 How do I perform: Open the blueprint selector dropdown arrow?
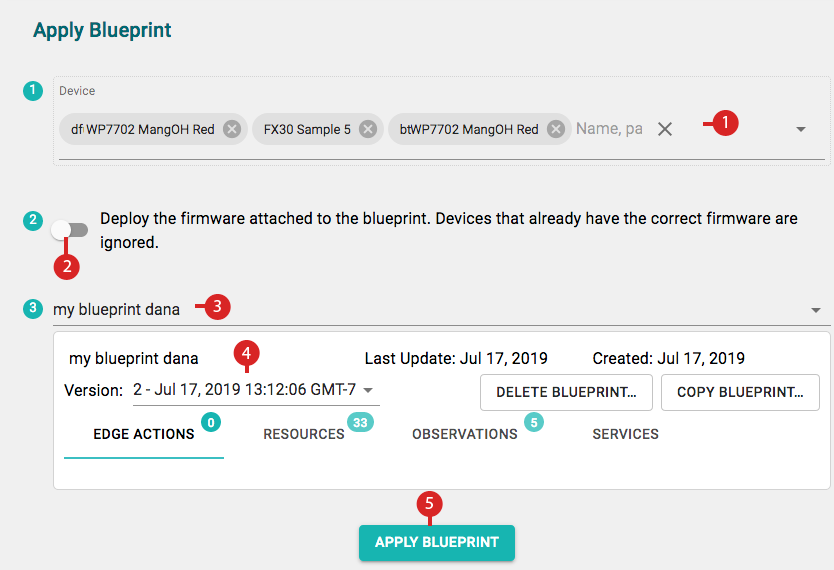pos(815,310)
